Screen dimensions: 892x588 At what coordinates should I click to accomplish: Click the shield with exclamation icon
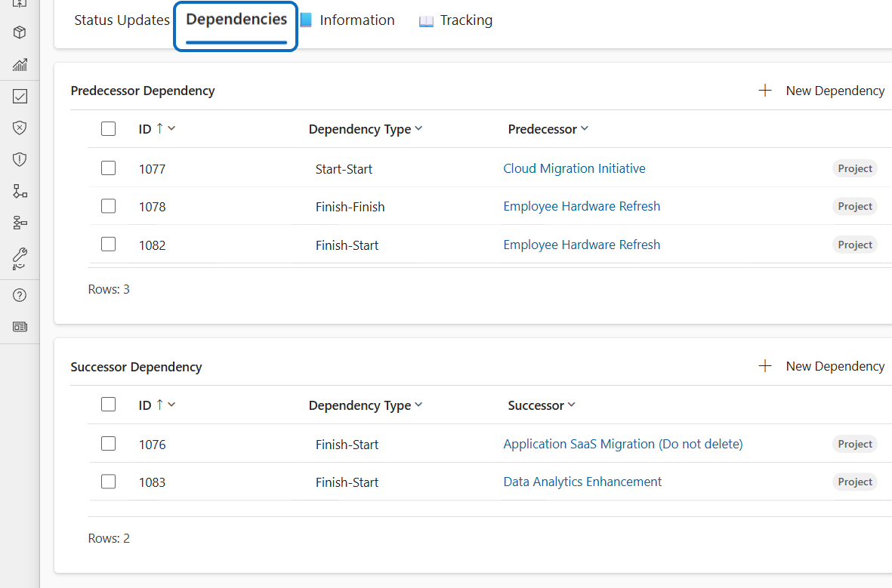click(x=20, y=159)
